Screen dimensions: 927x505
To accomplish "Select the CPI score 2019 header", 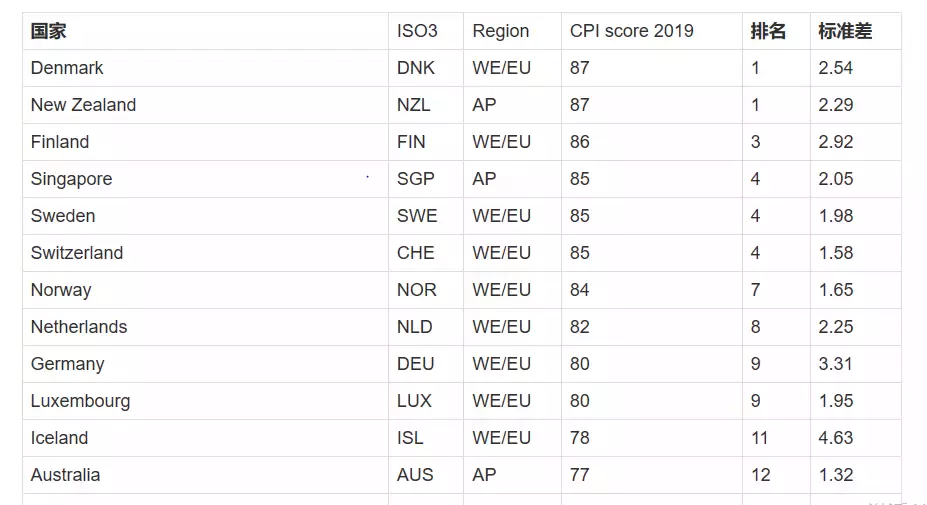I will (631, 31).
